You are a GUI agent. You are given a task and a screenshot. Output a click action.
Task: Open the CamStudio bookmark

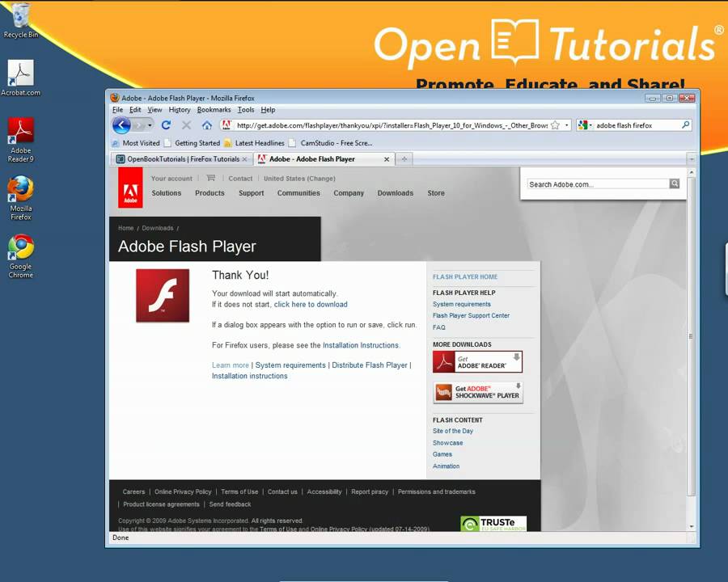331,143
